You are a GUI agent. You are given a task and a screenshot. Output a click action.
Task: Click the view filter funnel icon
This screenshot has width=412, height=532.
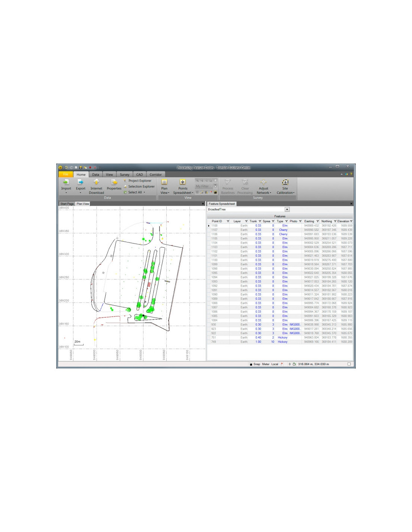point(215,186)
